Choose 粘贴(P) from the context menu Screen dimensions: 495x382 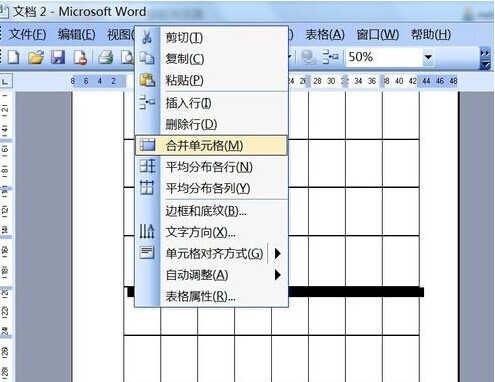[211, 80]
